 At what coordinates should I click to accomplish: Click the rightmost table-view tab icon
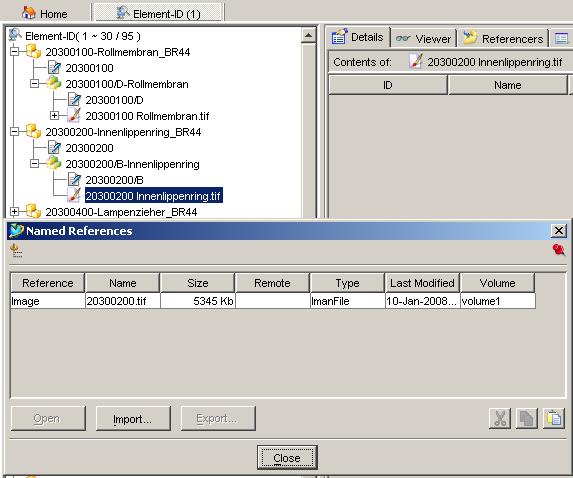click(x=561, y=38)
